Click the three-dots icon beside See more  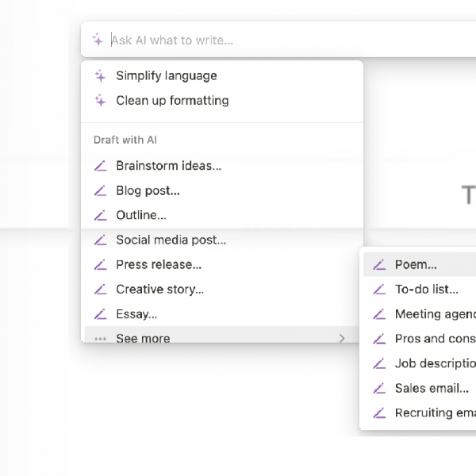tap(100, 339)
